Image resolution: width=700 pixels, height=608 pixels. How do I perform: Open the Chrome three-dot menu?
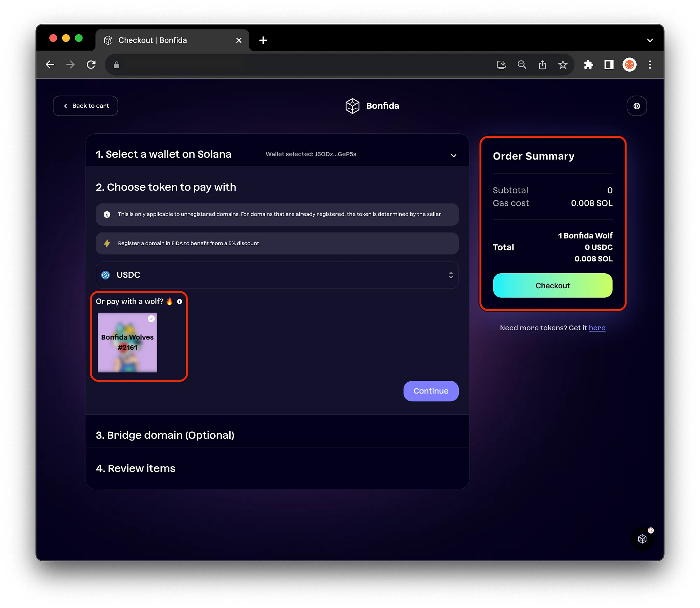pos(650,65)
